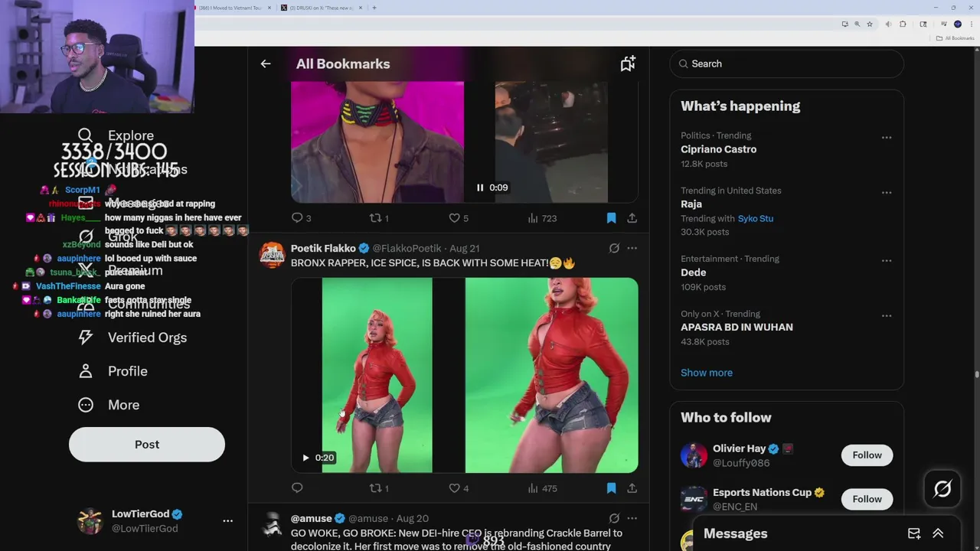Toggle bookmark on Poetik Flakko post
This screenshot has height=551, width=980.
[611, 488]
